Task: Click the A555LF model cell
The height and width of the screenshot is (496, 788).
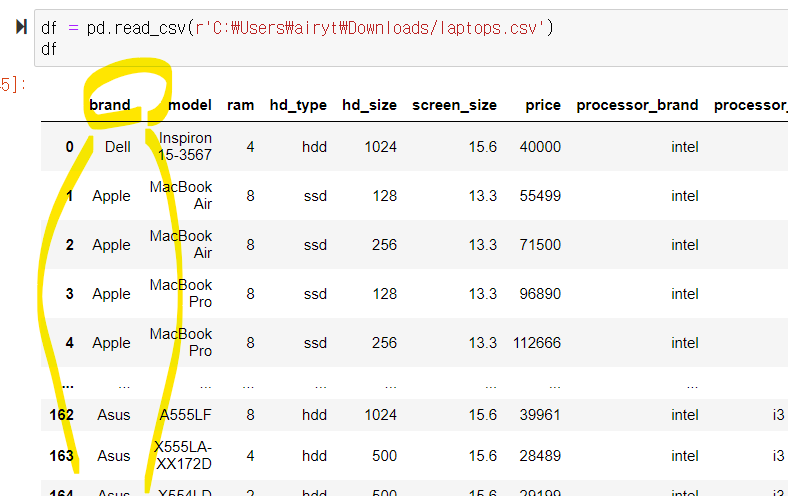Action: (x=185, y=415)
